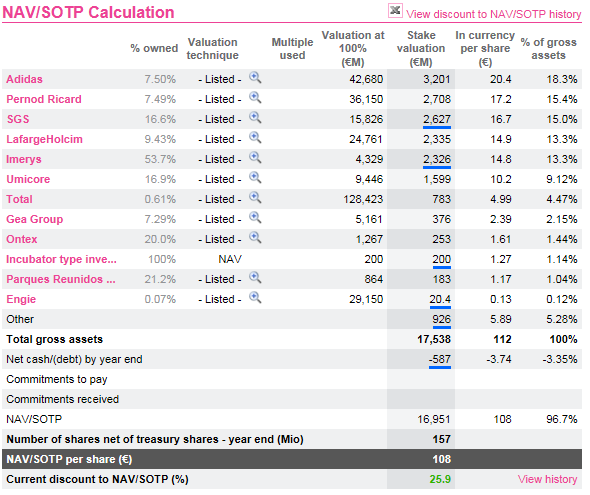Click the % of gross assets column header
The height and width of the screenshot is (495, 590).
point(549,49)
